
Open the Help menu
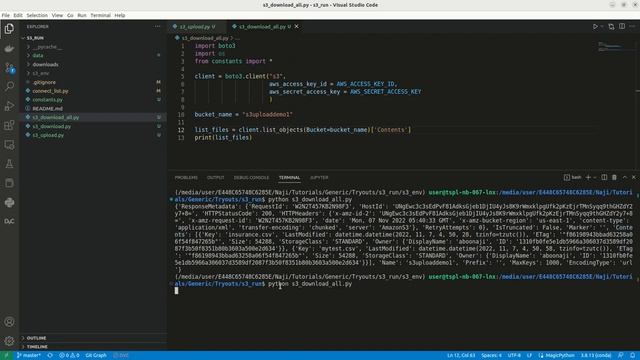(x=120, y=15)
